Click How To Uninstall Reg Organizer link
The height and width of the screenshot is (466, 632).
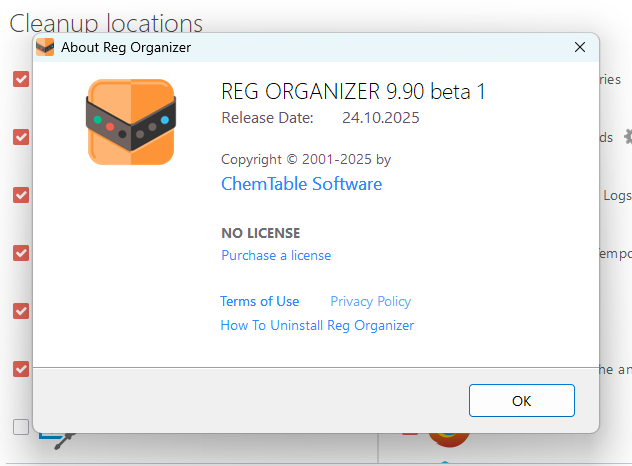point(317,325)
